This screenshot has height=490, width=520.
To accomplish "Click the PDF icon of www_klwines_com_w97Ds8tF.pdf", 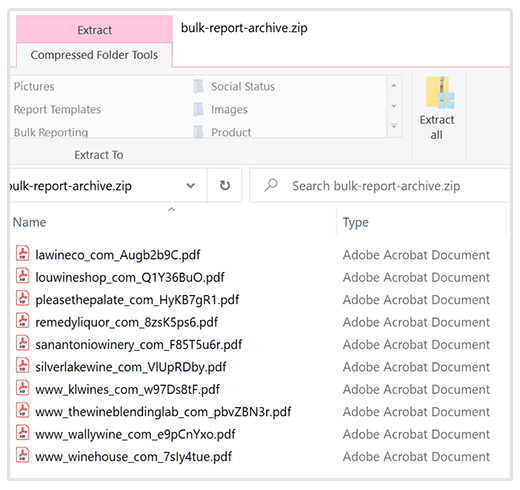I will (23, 388).
